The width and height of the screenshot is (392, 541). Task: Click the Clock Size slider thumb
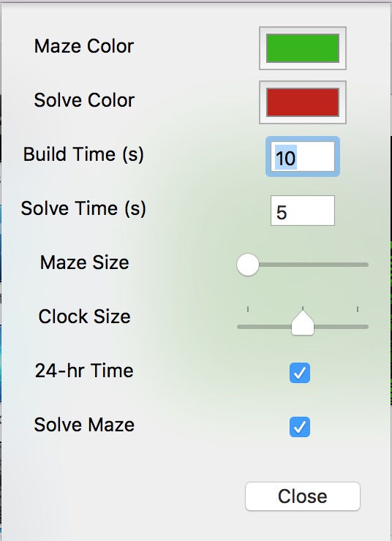[303, 323]
